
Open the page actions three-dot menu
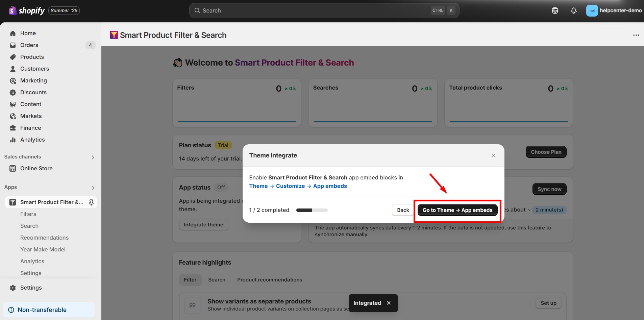coord(637,35)
